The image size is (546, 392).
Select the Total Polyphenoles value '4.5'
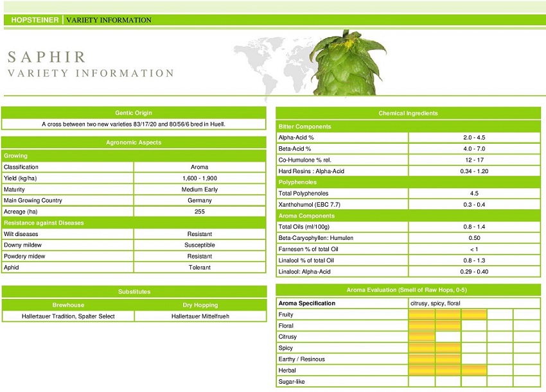pos(474,193)
